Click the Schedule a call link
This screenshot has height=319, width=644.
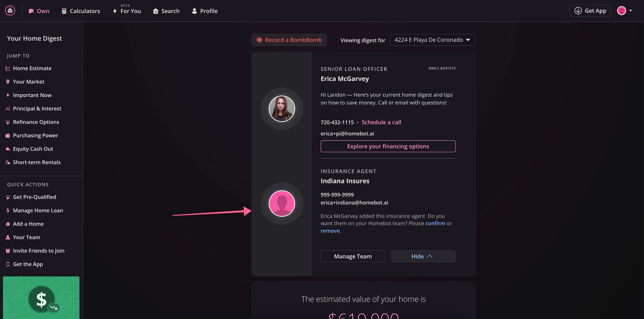(x=381, y=122)
